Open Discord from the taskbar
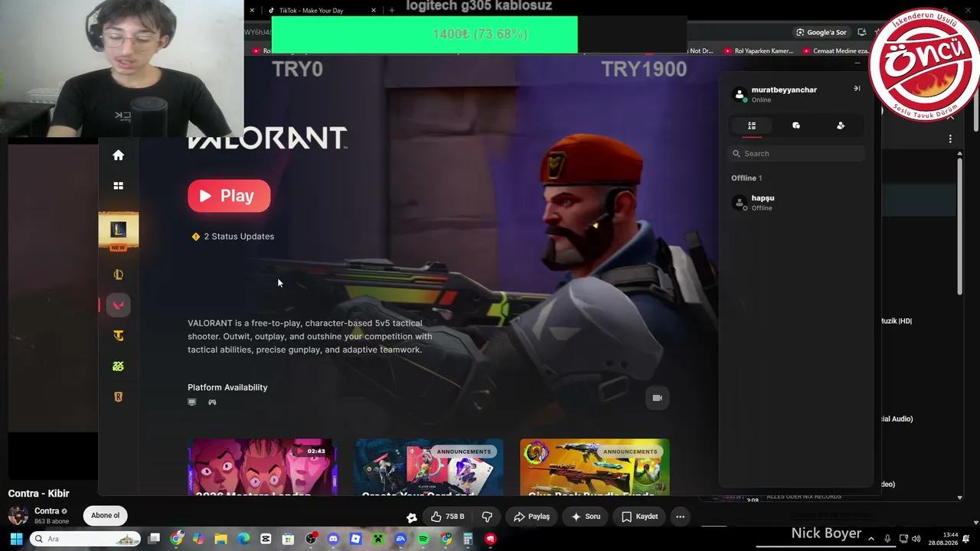Screen dimensions: 980x551 [333, 539]
